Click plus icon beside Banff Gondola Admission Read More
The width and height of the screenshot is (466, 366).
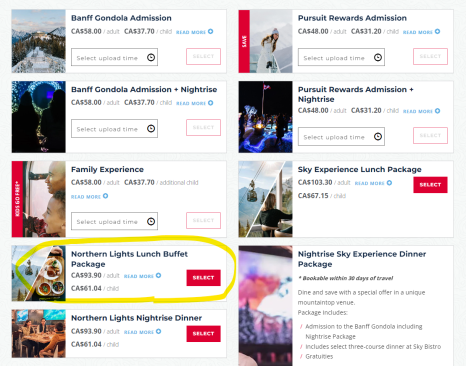(x=211, y=31)
